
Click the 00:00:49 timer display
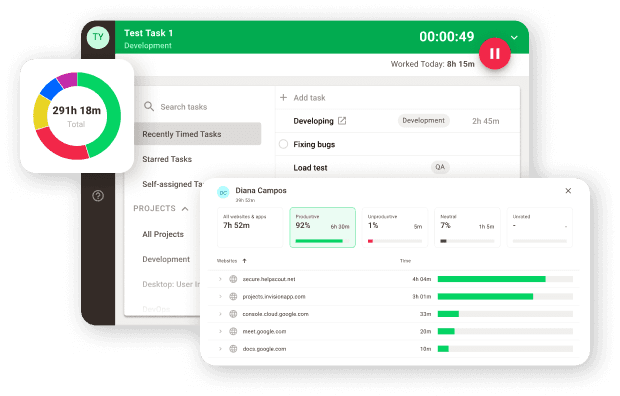(x=446, y=36)
